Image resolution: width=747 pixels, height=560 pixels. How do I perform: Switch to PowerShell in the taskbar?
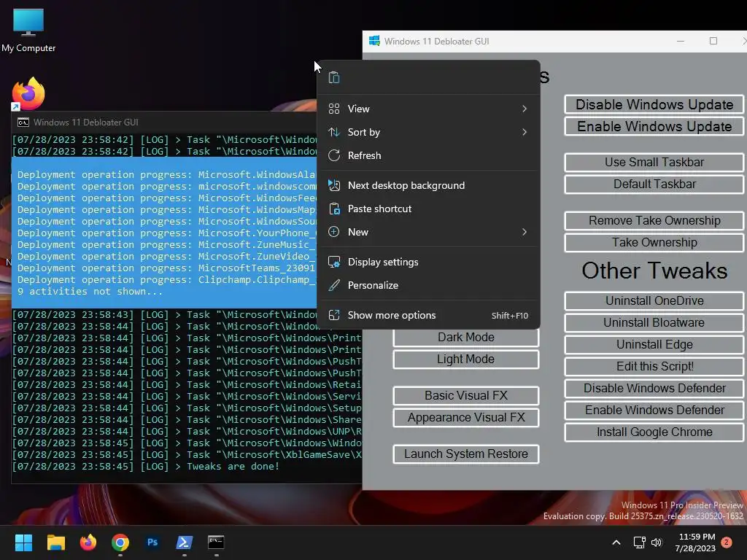185,542
